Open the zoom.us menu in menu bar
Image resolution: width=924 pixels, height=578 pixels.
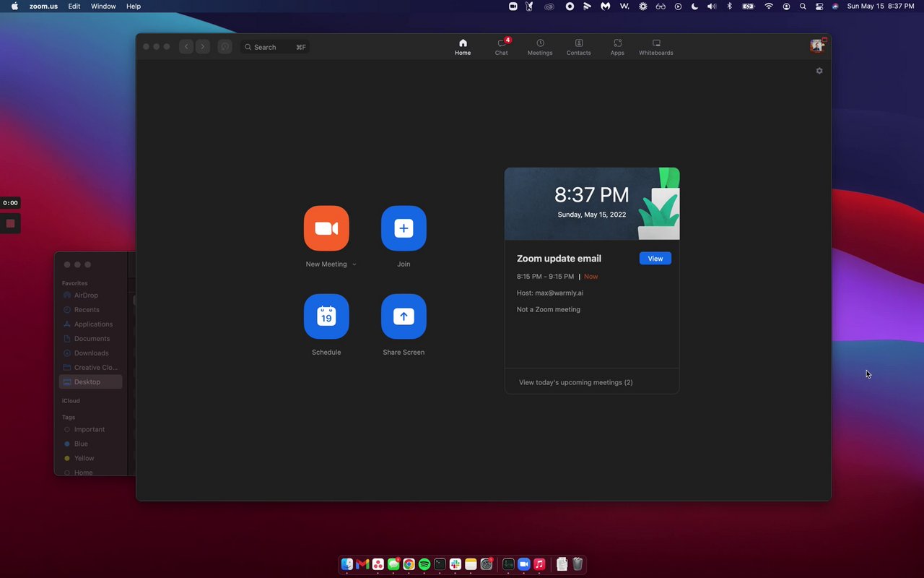[43, 7]
